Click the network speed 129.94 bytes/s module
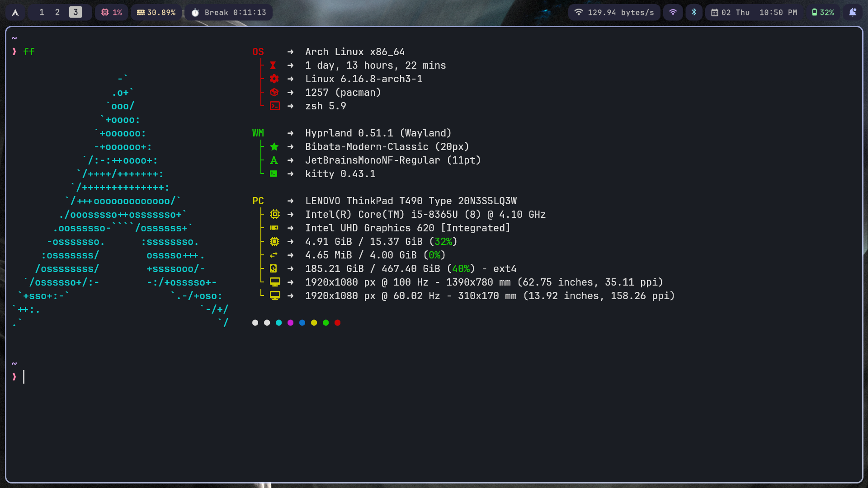Image resolution: width=868 pixels, height=488 pixels. (x=614, y=12)
